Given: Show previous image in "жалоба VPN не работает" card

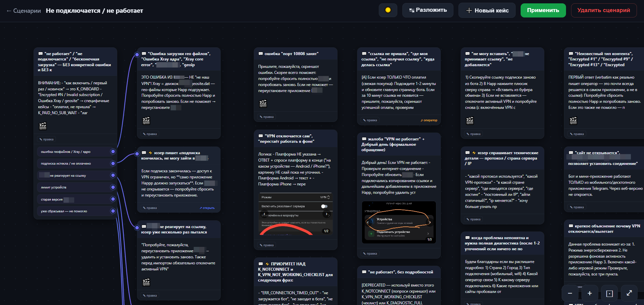Looking at the screenshot, I should 368,222.
